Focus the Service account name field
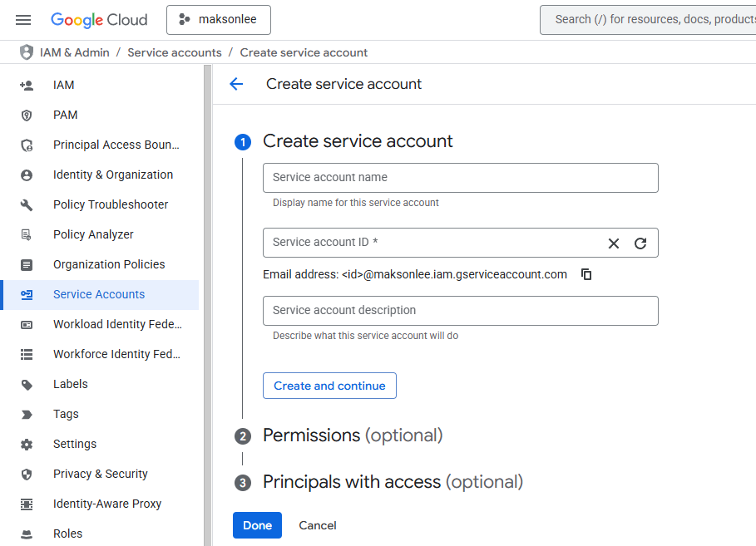The height and width of the screenshot is (546, 756). click(460, 178)
